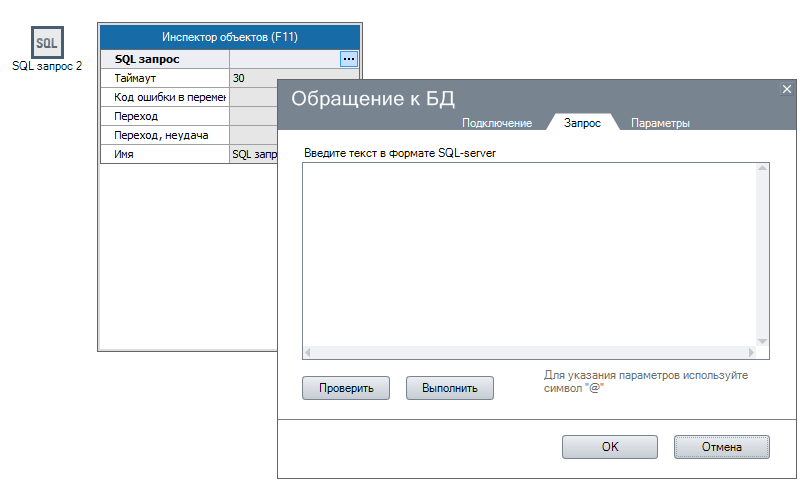
Task: Select the Код ошибки в переменную row
Action: [165, 97]
